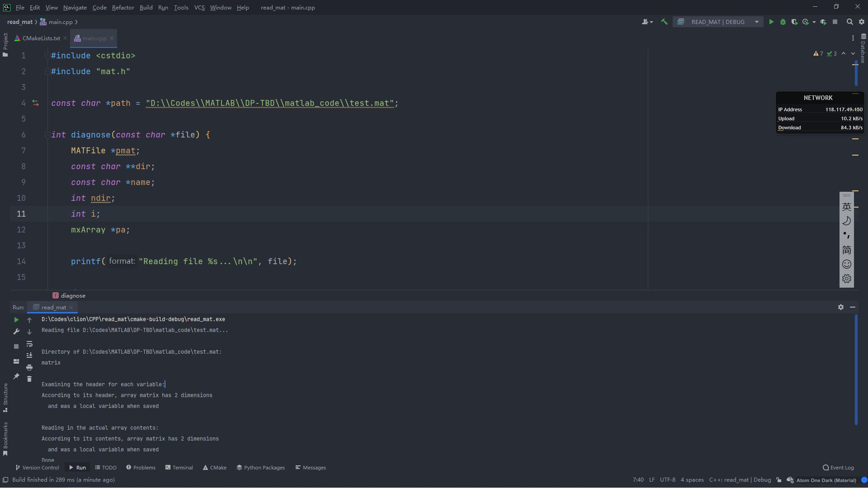Image resolution: width=868 pixels, height=488 pixels.
Task: Collapse the diagnose function fold marker
Action: click(47, 135)
